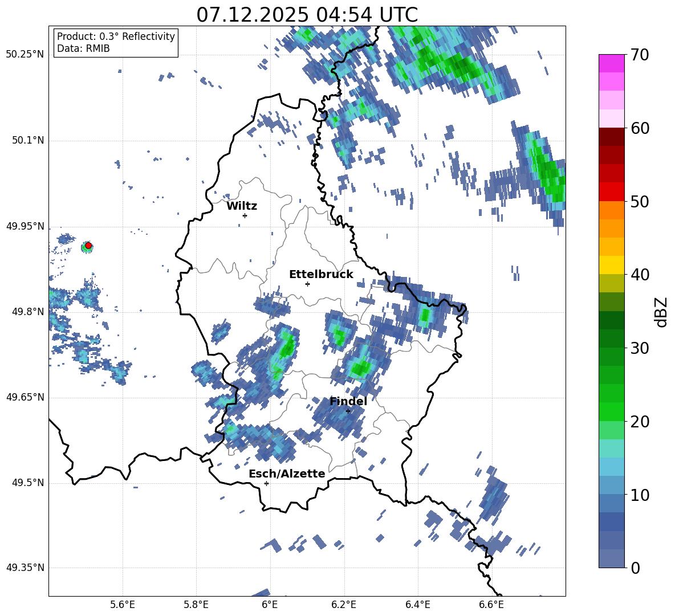Image resolution: width=675 pixels, height=616 pixels.
Task: Click the Wiltz station cross marker
Action: click(x=245, y=215)
